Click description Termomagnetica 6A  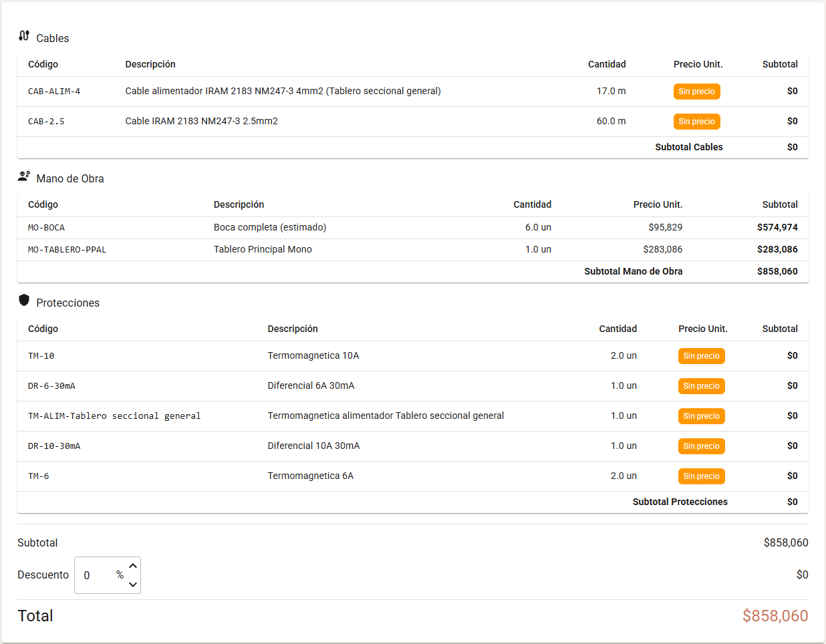[311, 476]
